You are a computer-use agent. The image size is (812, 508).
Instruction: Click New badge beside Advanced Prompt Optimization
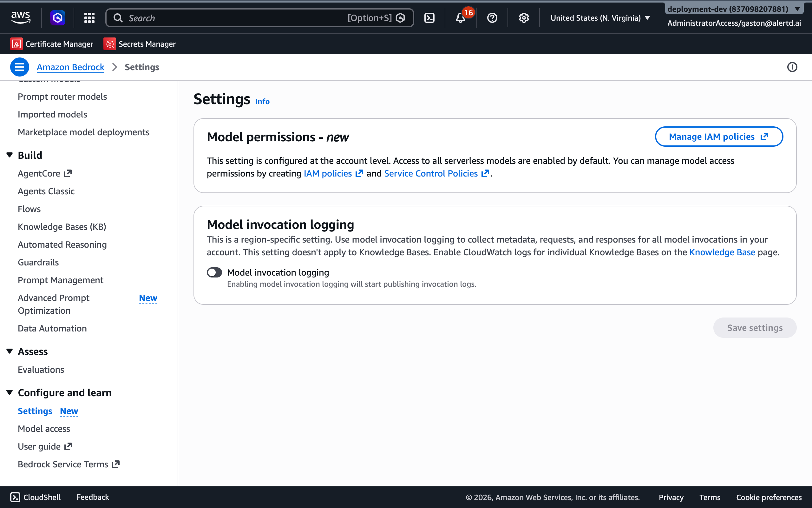click(148, 298)
